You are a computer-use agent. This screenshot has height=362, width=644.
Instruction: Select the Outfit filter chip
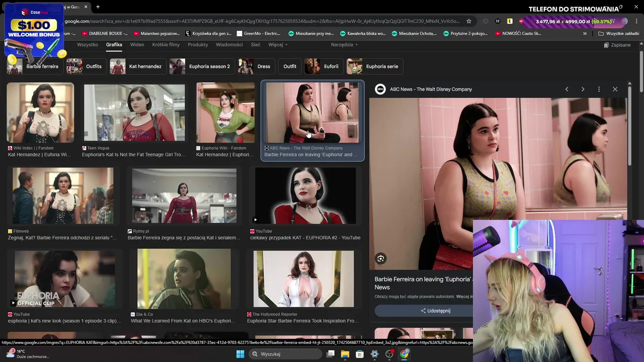[x=289, y=66]
